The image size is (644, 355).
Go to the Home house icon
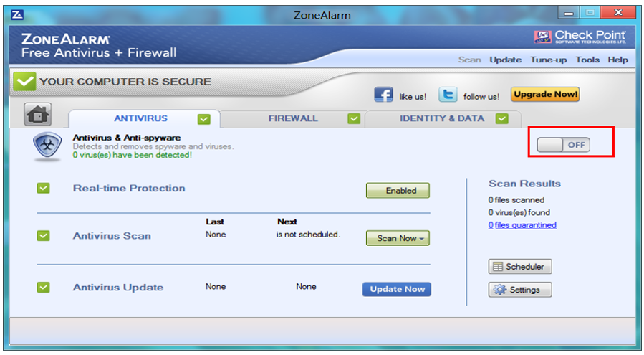[38, 114]
